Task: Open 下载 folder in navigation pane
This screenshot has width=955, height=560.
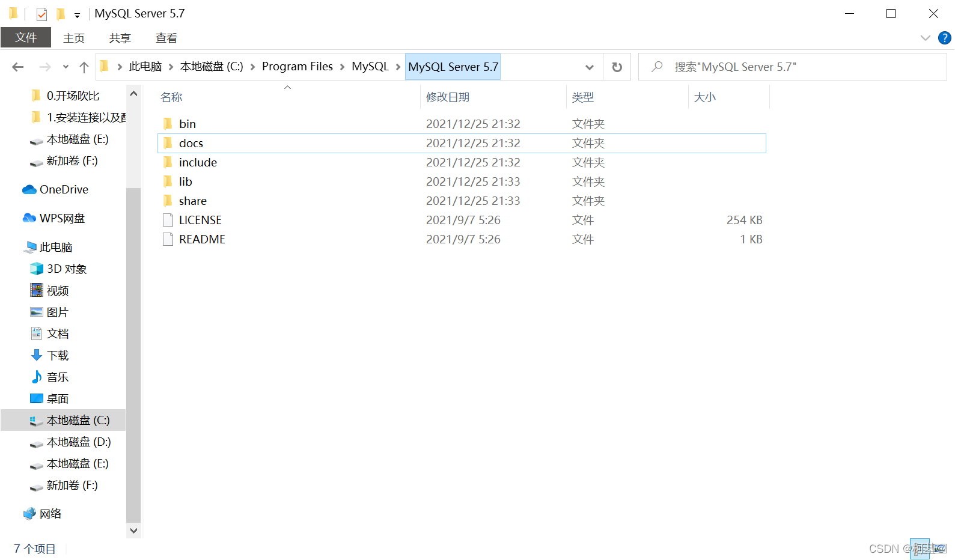Action: (58, 355)
